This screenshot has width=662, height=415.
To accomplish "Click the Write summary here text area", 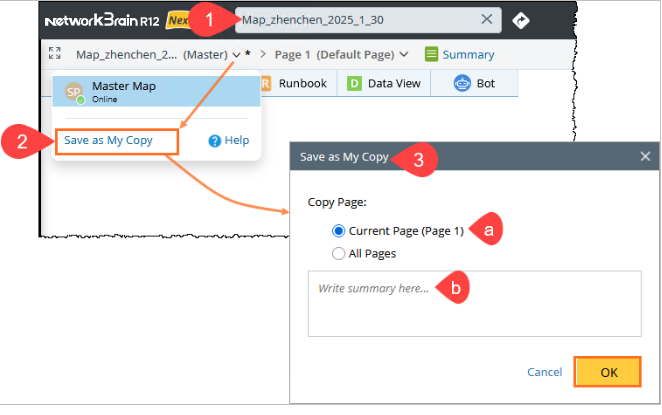I will (475, 304).
